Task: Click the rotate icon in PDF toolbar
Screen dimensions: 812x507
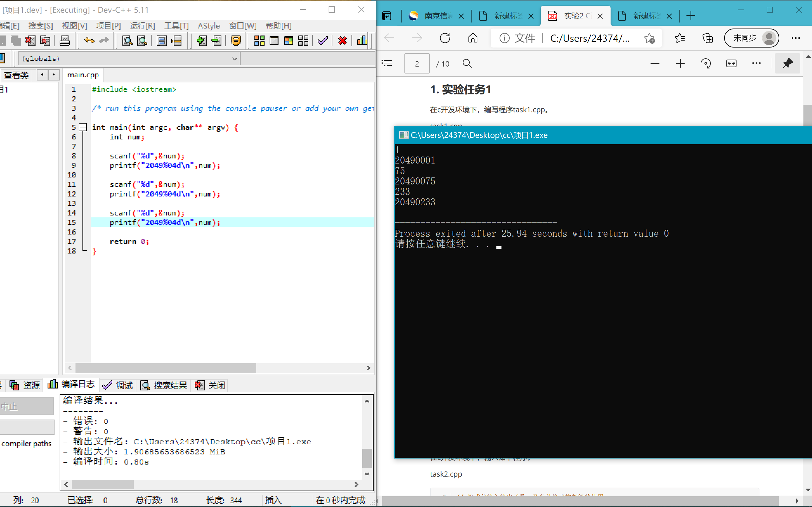Action: [x=706, y=63]
